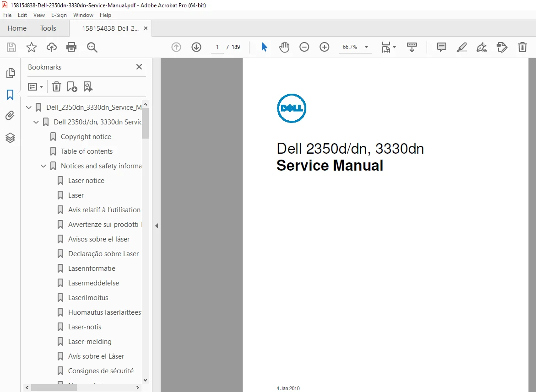Viewport: 536px width, 392px height.
Task: Toggle the Bookmarks panel sidebar icon
Action: pos(10,95)
